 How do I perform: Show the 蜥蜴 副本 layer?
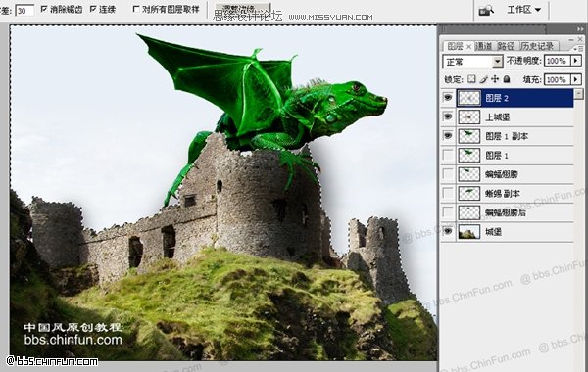[x=448, y=193]
